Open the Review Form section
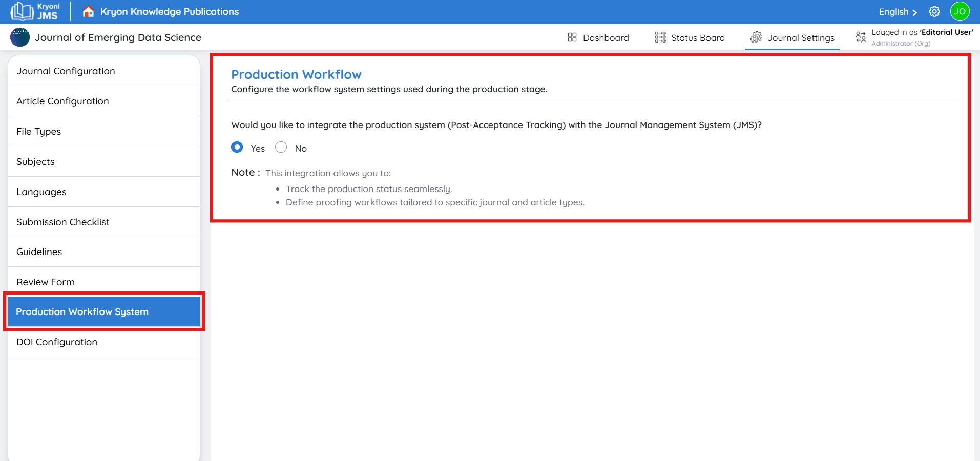 (46, 282)
